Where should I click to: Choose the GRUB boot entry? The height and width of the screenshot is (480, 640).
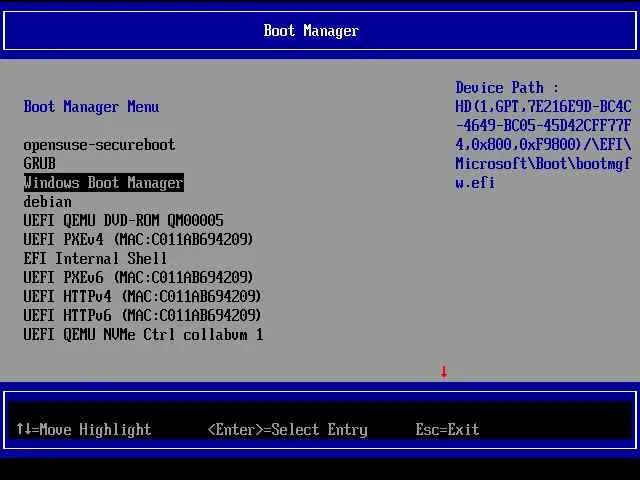coord(39,164)
